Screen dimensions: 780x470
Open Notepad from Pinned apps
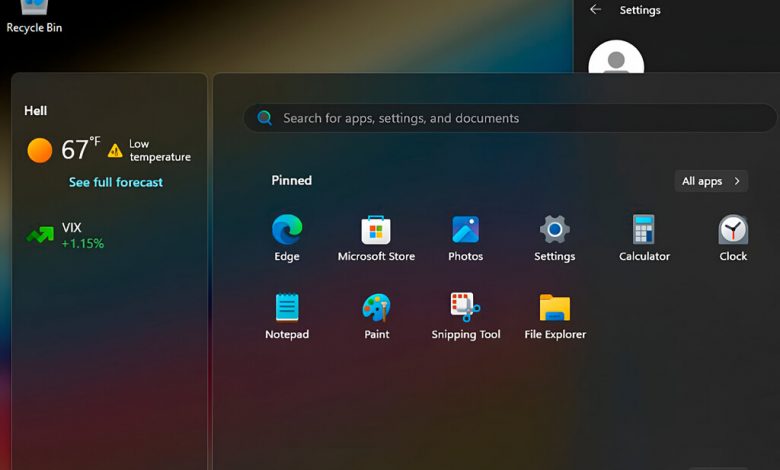(287, 316)
